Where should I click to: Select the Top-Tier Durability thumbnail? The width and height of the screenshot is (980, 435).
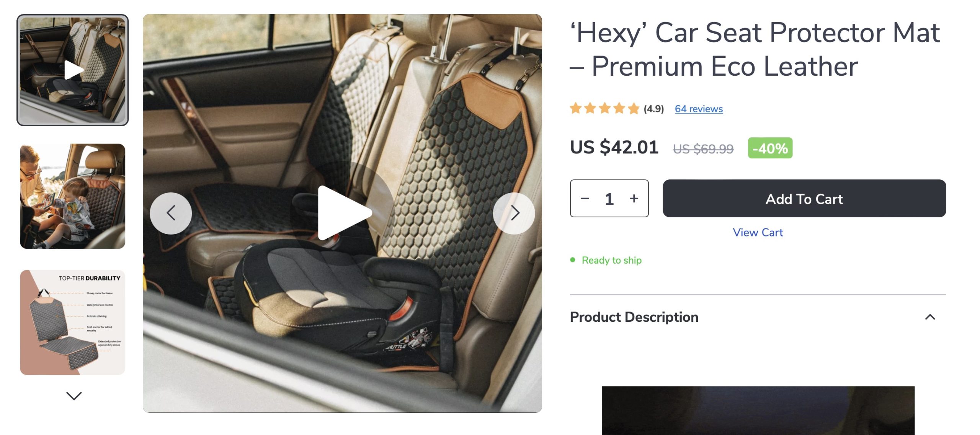coord(73,322)
